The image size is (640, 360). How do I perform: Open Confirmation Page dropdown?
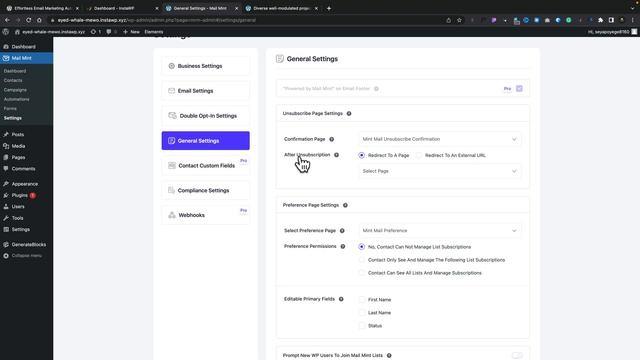(440, 139)
